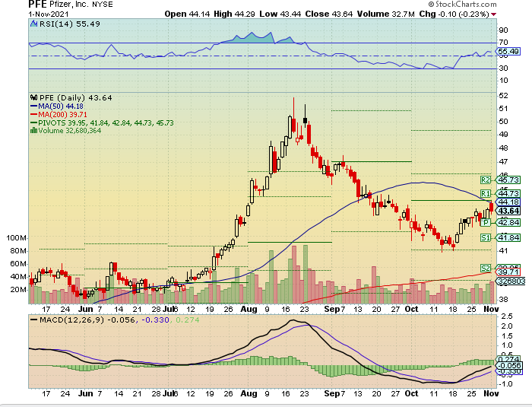Click the black line marker before MACD(12,26,9)
The height and width of the screenshot is (407, 532).
point(33,320)
